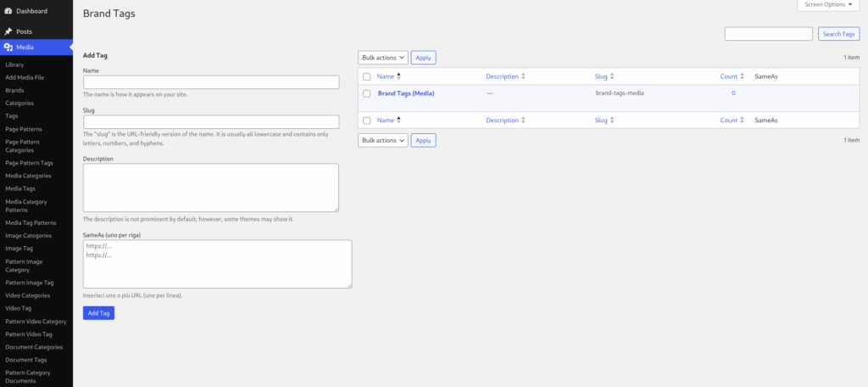This screenshot has width=868, height=387.
Task: Tick the select-all checkbox in table header
Action: [x=366, y=76]
